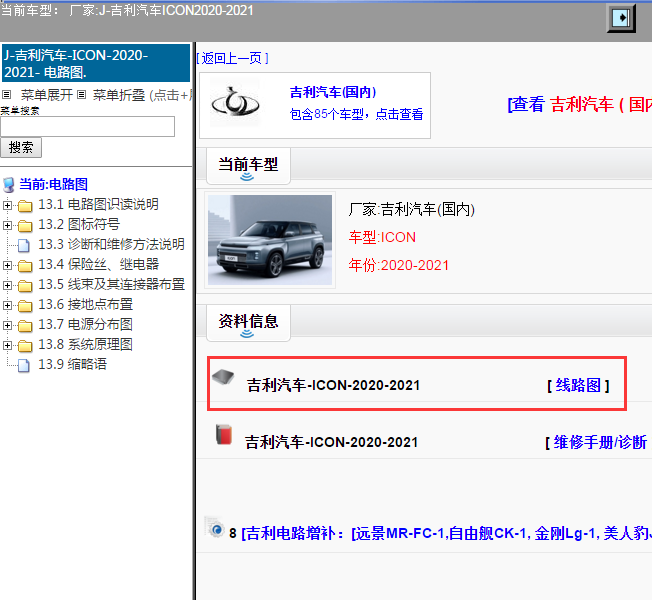Click 吉利汽车-ICON-2020-2021 title in 维修手册 row
This screenshot has width=652, height=600.
tap(331, 442)
